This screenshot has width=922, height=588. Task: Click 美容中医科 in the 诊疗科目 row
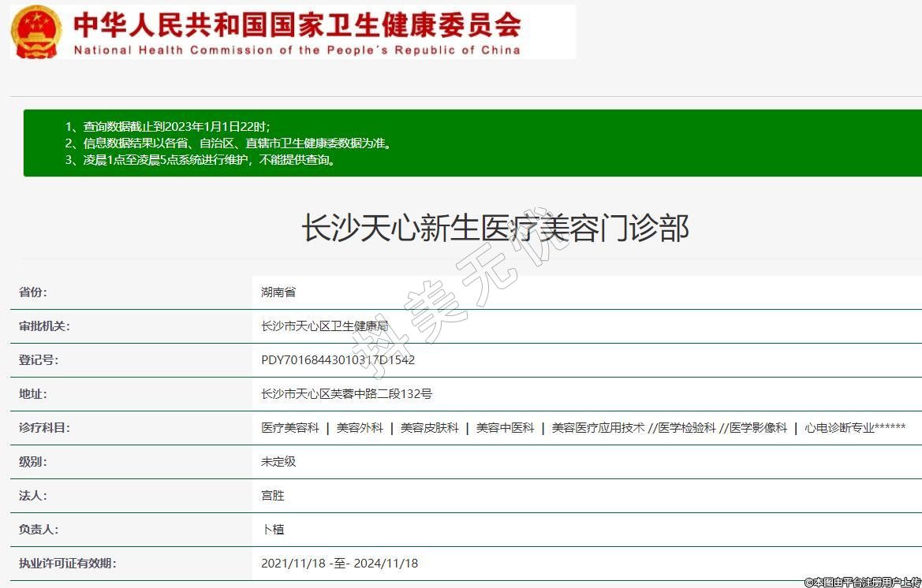click(x=505, y=428)
